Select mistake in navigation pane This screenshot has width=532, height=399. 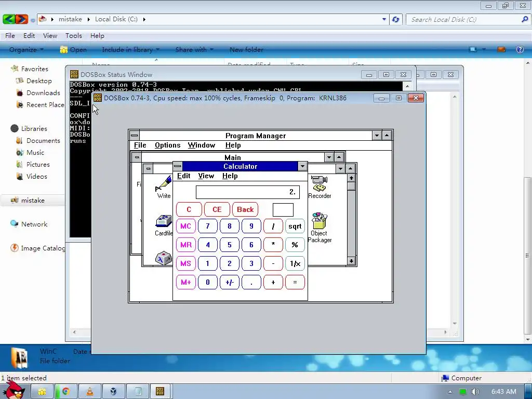tap(33, 200)
